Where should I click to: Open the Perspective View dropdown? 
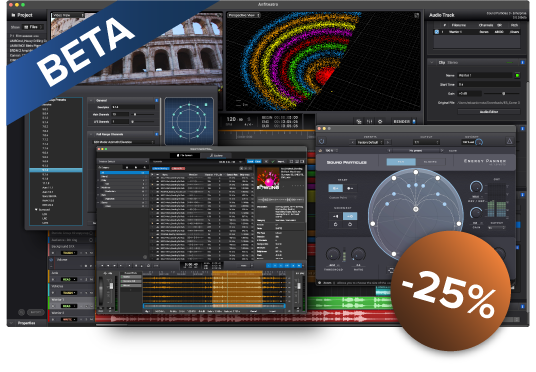tap(244, 15)
